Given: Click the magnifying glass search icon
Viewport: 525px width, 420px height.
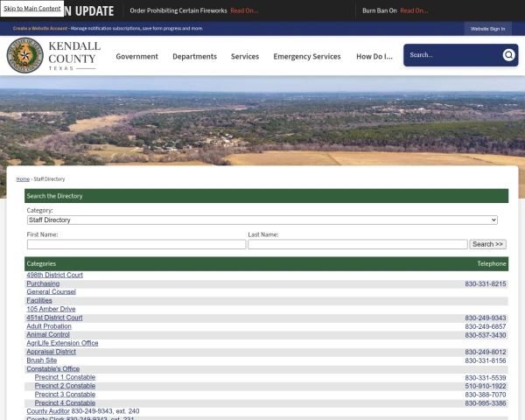Looking at the screenshot, I should pyautogui.click(x=508, y=55).
